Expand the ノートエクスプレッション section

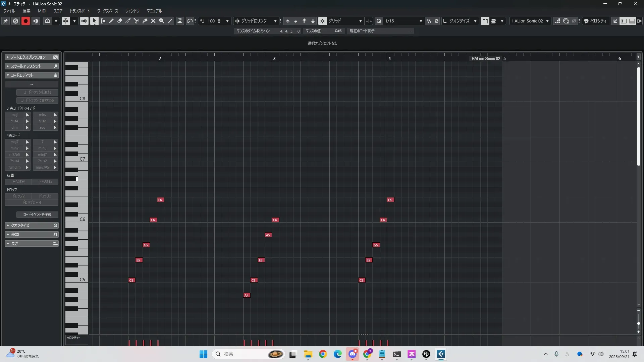point(28,57)
